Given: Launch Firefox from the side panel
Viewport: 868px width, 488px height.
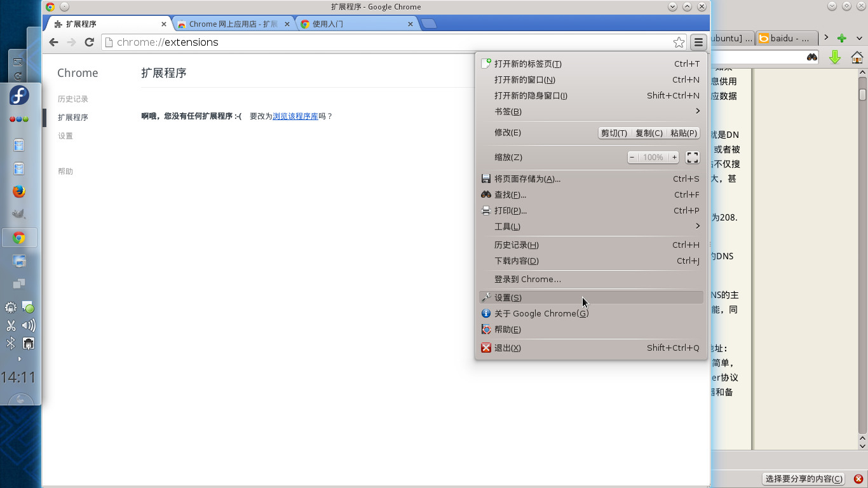Looking at the screenshot, I should pyautogui.click(x=19, y=191).
